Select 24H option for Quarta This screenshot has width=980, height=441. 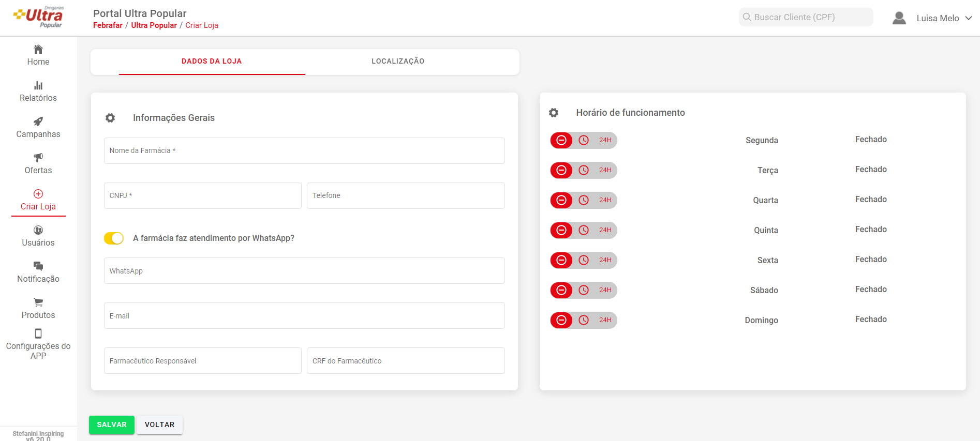coord(605,200)
